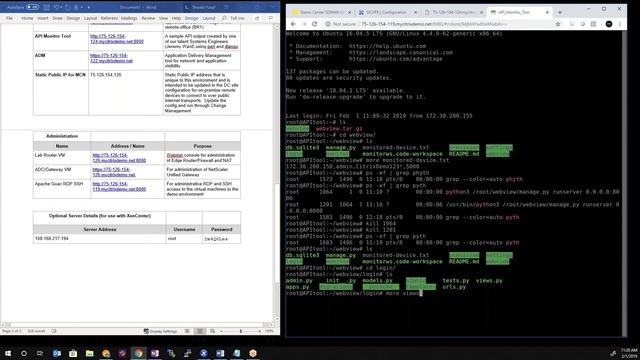
Task: Open OneNote from the taskbar
Action: click(x=155, y=353)
